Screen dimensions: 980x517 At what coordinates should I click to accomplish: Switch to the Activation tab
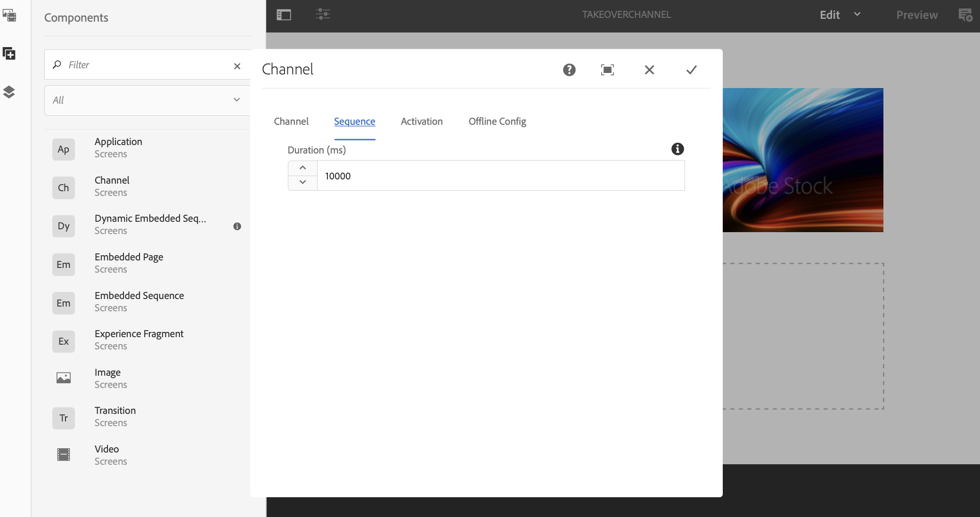click(422, 121)
